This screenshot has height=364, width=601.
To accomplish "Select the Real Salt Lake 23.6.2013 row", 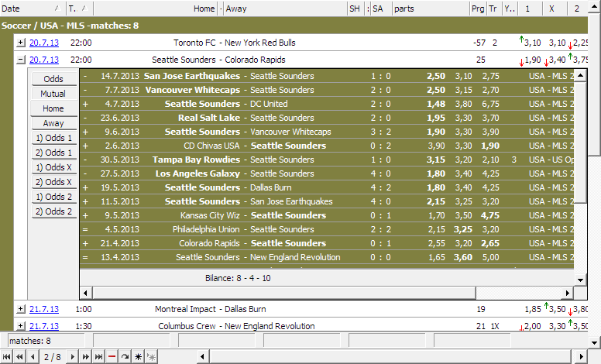I will [x=327, y=118].
